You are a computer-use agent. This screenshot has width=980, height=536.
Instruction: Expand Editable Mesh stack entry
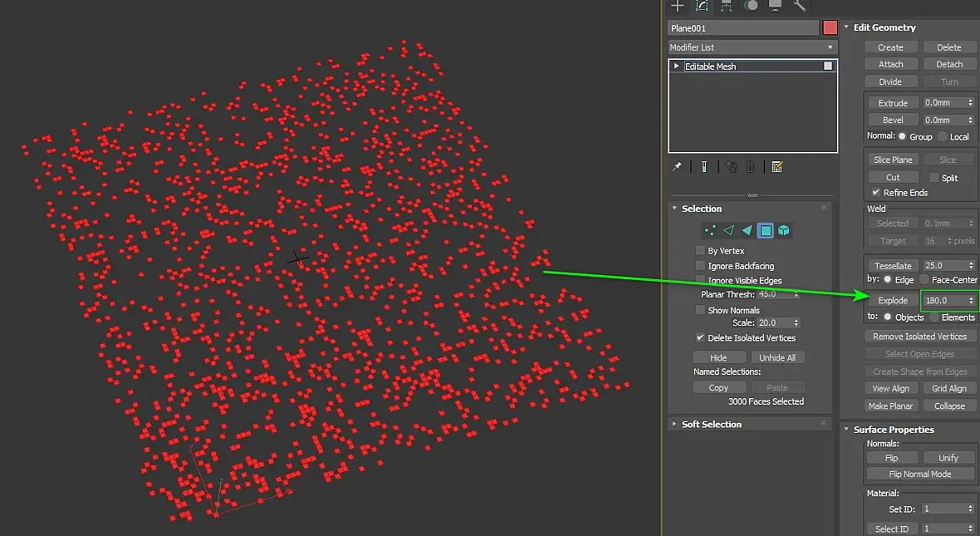[x=677, y=66]
